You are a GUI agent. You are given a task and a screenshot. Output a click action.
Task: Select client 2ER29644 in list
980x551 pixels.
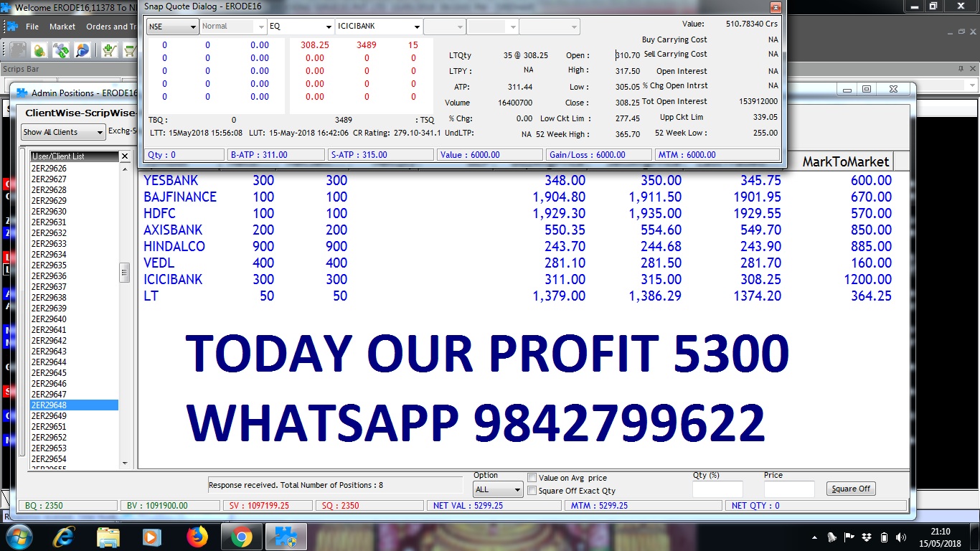coord(74,362)
